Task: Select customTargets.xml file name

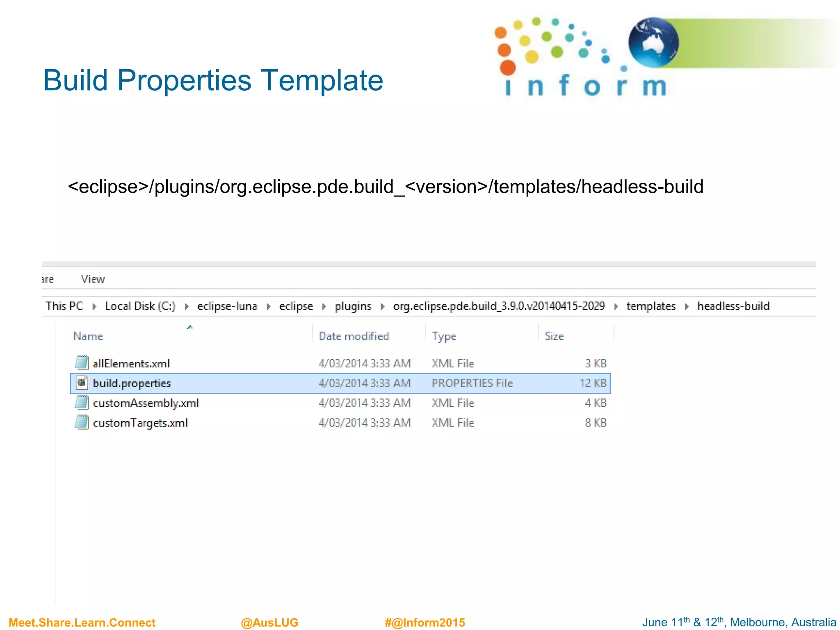Action: [x=140, y=422]
